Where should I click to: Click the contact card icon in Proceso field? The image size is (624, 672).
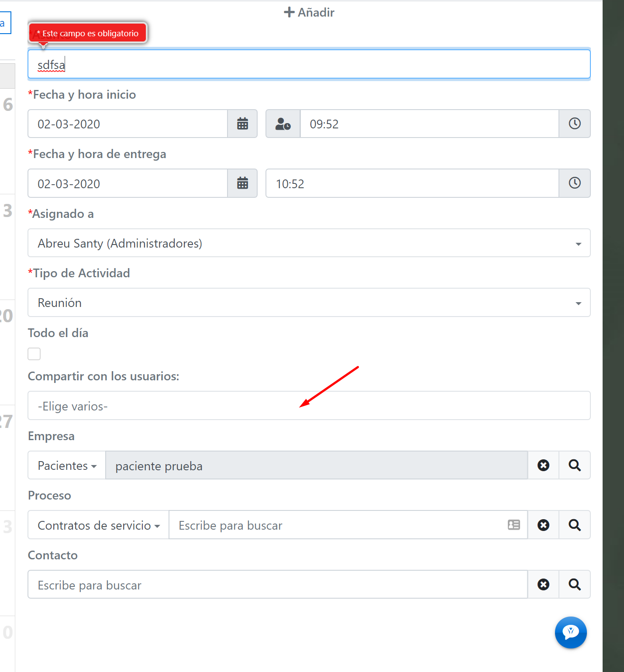coord(514,525)
